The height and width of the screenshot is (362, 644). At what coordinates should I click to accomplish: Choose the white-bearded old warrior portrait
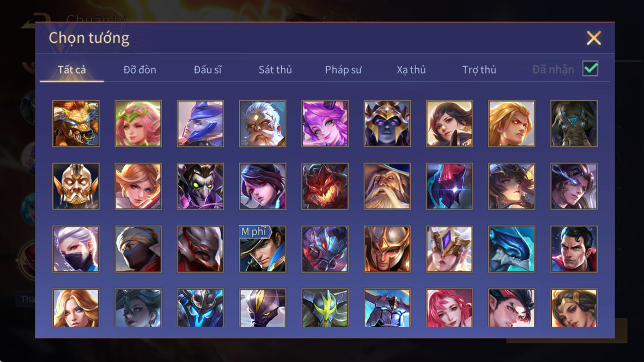[x=262, y=123]
